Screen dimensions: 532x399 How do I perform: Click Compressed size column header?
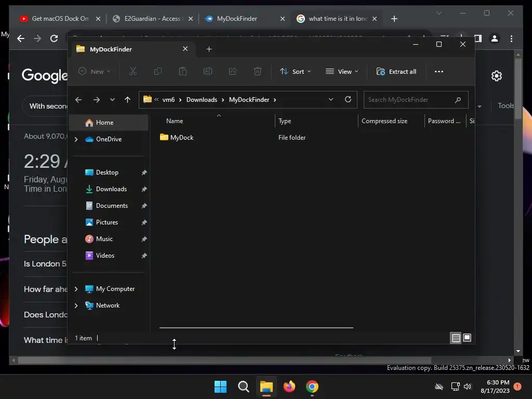click(x=384, y=121)
